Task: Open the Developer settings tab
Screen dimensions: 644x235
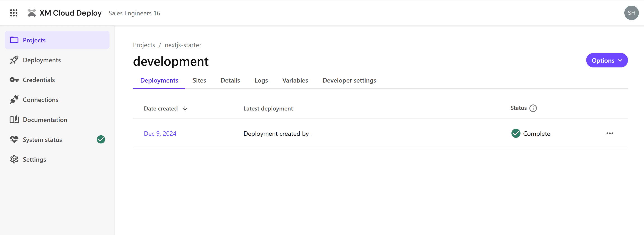Action: pyautogui.click(x=349, y=81)
